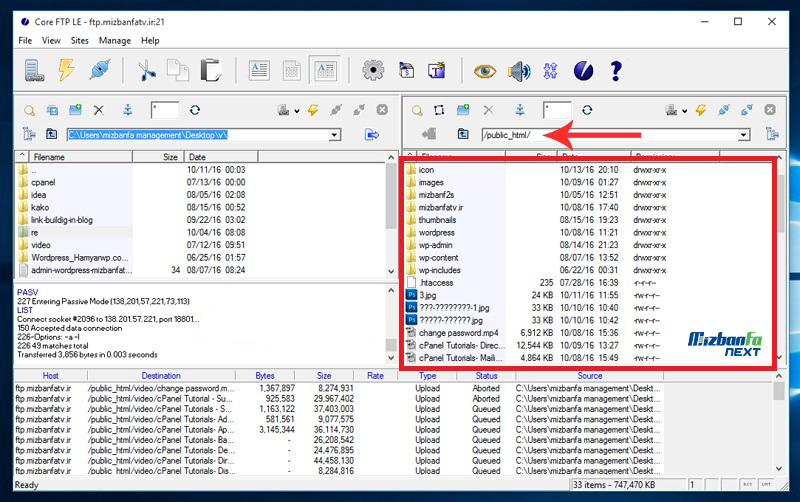The width and height of the screenshot is (800, 502).
Task: Click the blue upload arrow icon
Action: tap(372, 135)
